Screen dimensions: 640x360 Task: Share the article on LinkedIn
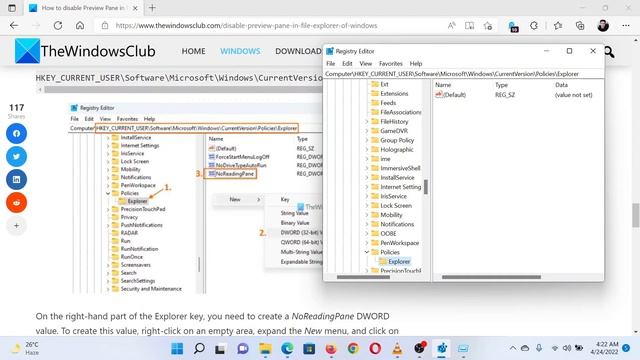point(16,179)
